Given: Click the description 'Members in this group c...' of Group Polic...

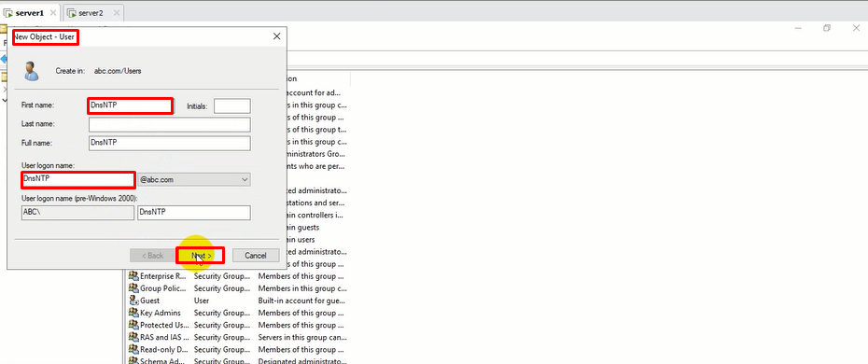Looking at the screenshot, I should pyautogui.click(x=302, y=288).
